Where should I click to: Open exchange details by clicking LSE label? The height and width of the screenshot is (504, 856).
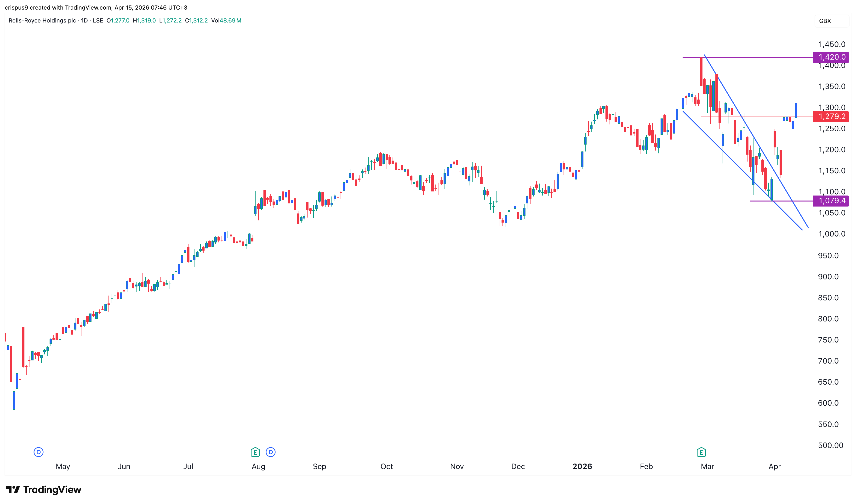click(x=98, y=21)
